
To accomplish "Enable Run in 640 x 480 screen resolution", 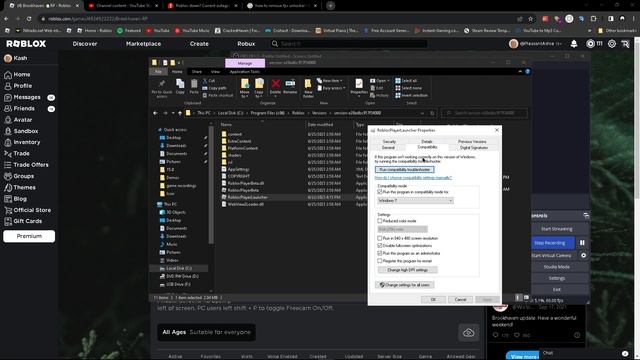I will click(380, 238).
